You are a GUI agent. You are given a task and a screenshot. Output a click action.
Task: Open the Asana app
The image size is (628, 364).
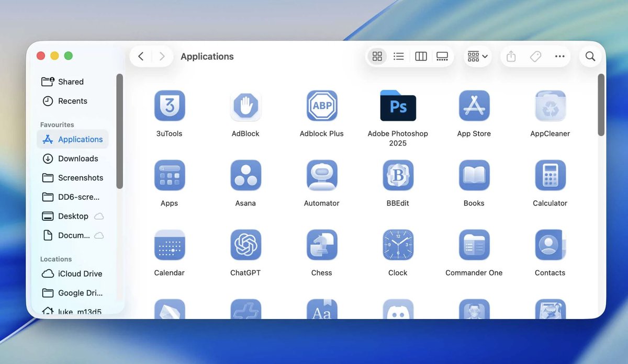[x=245, y=175]
